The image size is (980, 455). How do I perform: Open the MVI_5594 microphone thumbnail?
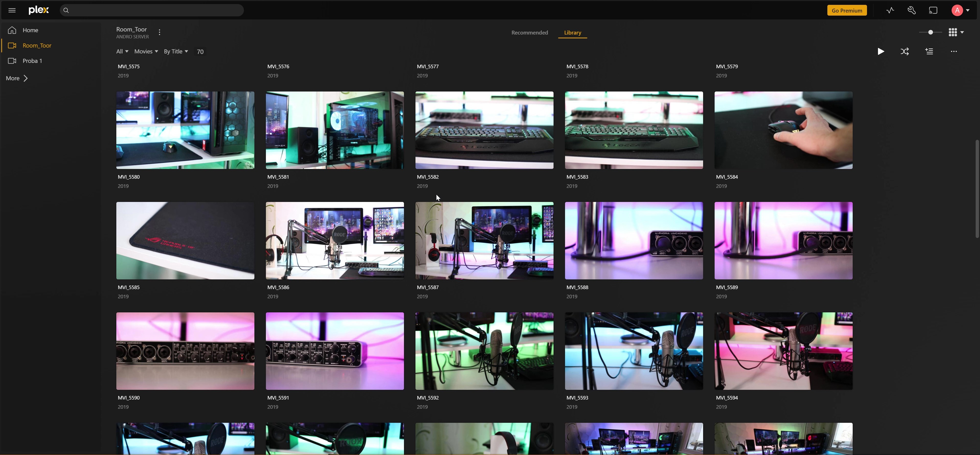[x=783, y=351]
